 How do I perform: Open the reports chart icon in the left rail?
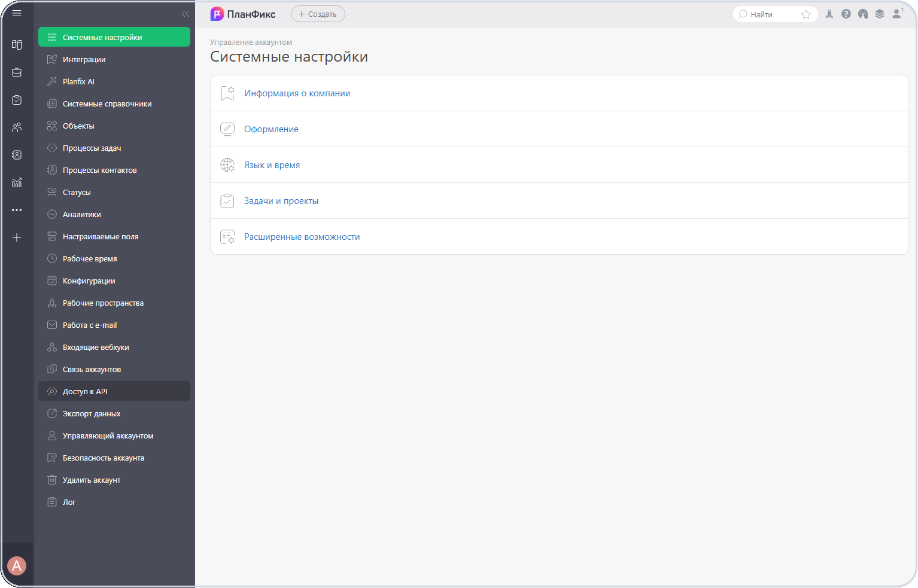[x=17, y=182]
